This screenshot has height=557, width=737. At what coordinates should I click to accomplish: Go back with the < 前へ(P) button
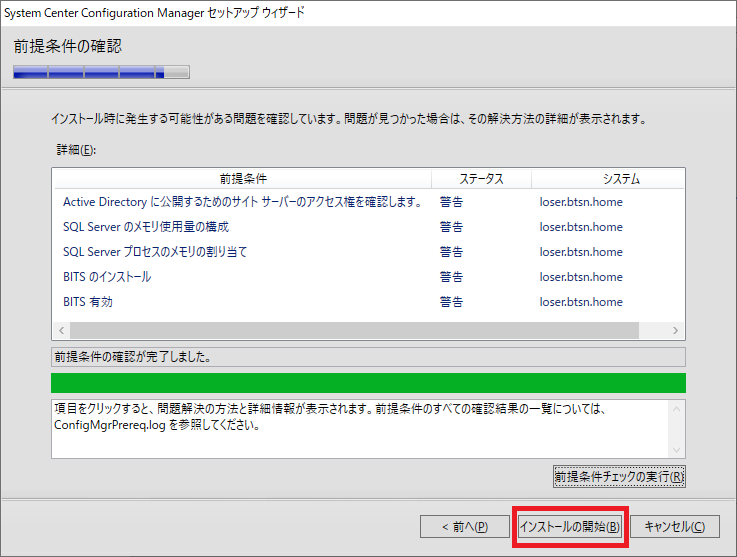click(465, 526)
